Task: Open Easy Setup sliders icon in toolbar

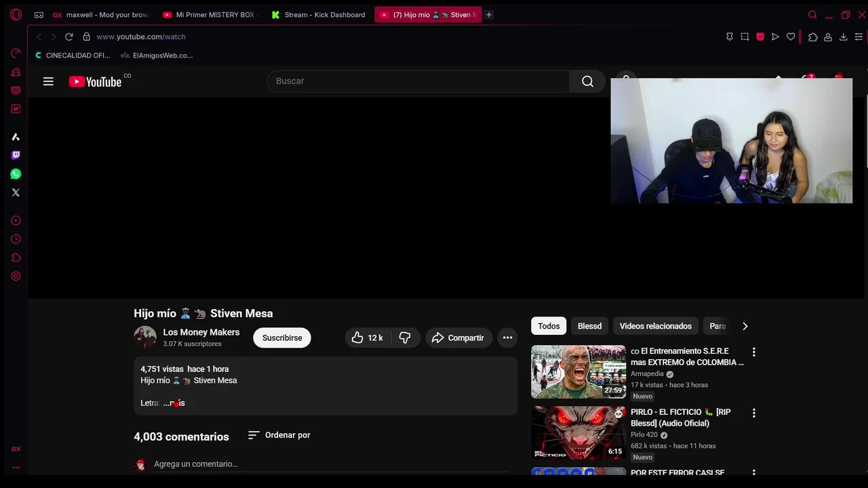Action: pos(859,37)
